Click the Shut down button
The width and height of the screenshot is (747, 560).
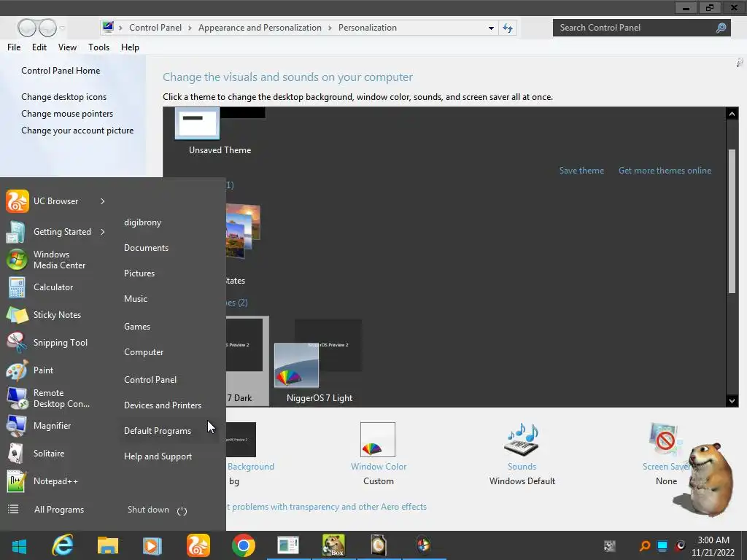(x=148, y=510)
